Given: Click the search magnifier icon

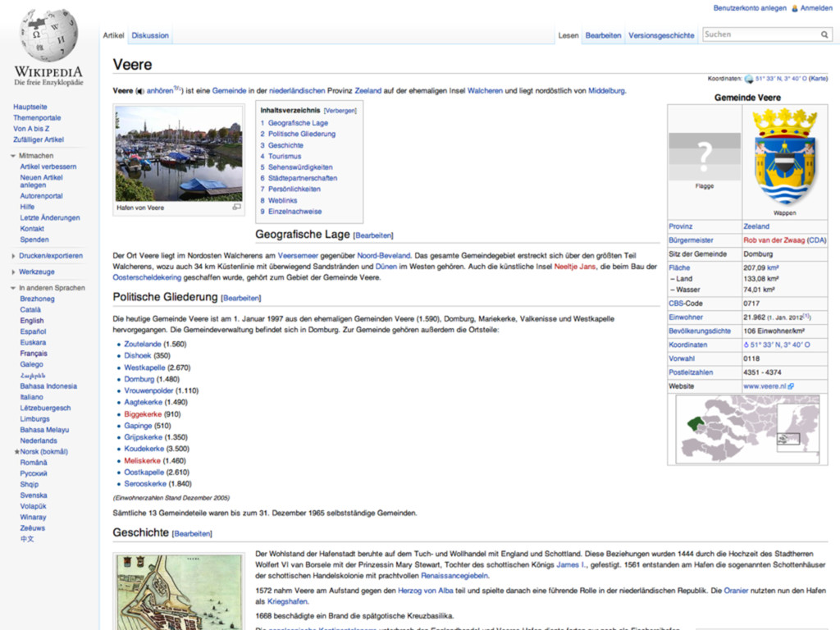Looking at the screenshot, I should pos(824,34).
